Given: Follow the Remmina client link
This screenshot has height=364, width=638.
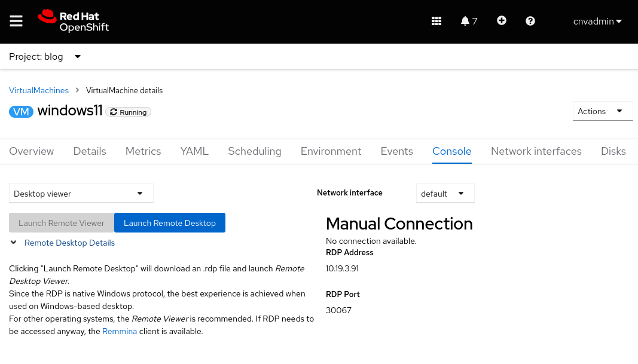Looking at the screenshot, I should [120, 331].
